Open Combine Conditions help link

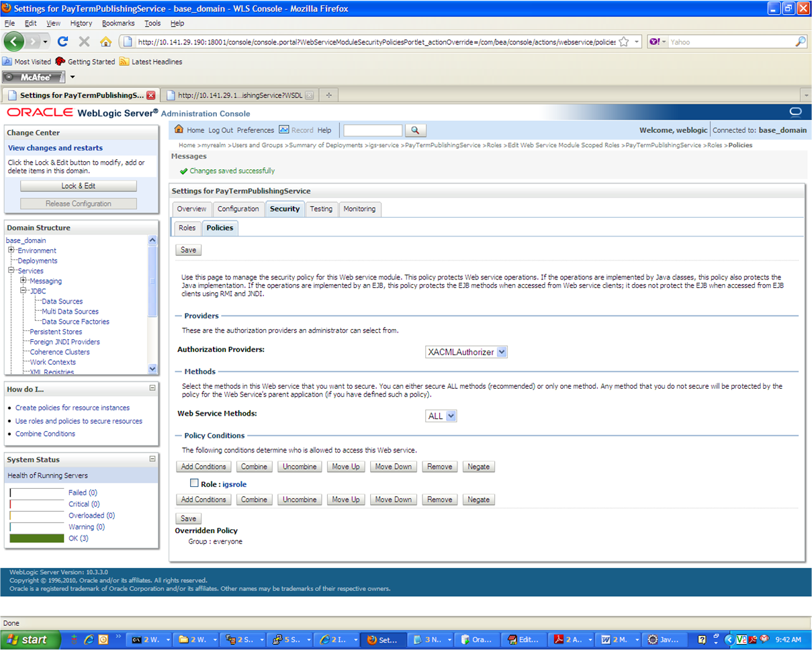(x=45, y=434)
